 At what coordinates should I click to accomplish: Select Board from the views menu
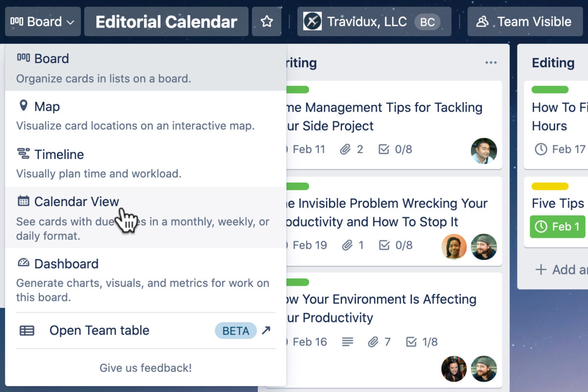[51, 58]
